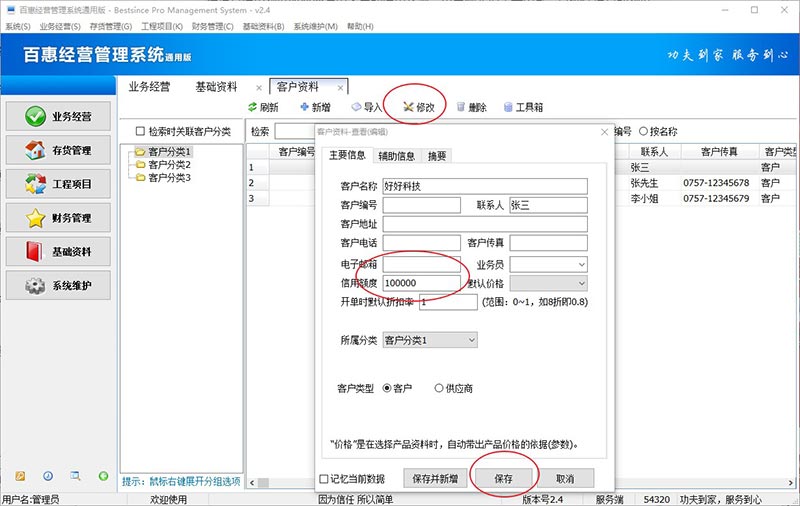Select 客户分类3 in the tree
Screen dimensions: 800x506
pyautogui.click(x=169, y=178)
